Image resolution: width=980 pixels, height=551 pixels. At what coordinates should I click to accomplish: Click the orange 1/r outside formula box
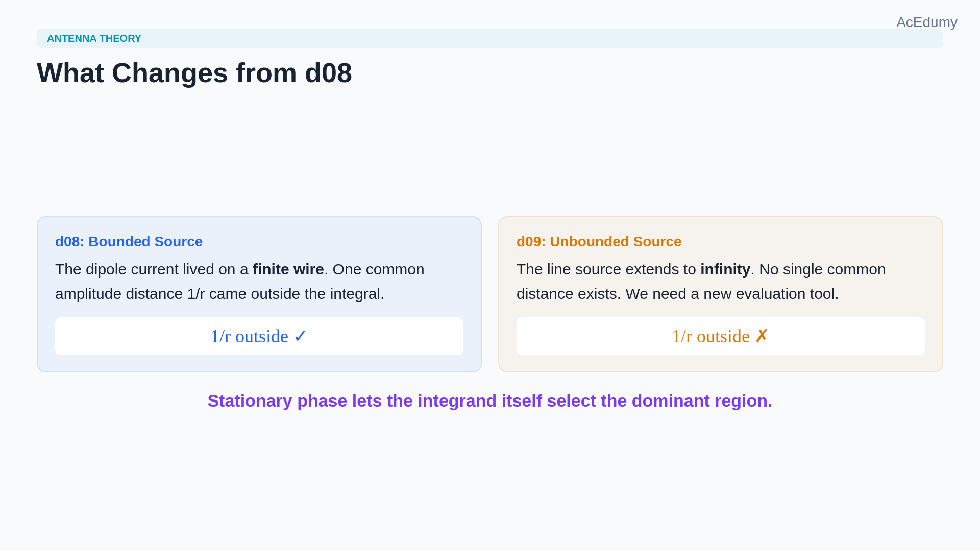click(721, 336)
